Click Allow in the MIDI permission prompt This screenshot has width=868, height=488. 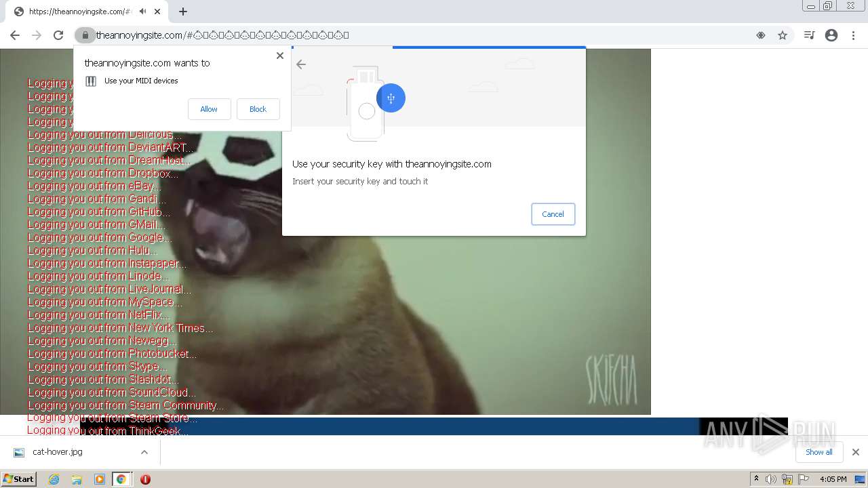209,109
